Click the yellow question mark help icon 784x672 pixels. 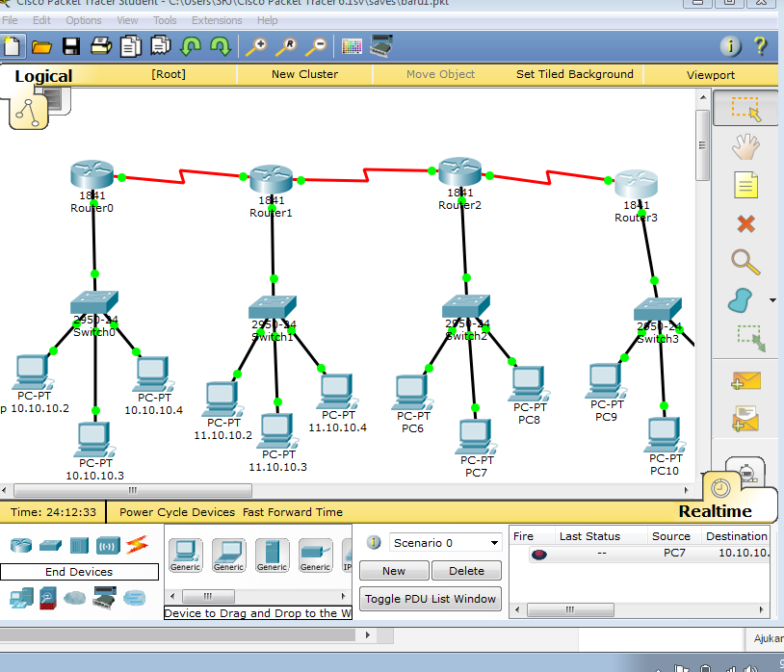tap(761, 46)
